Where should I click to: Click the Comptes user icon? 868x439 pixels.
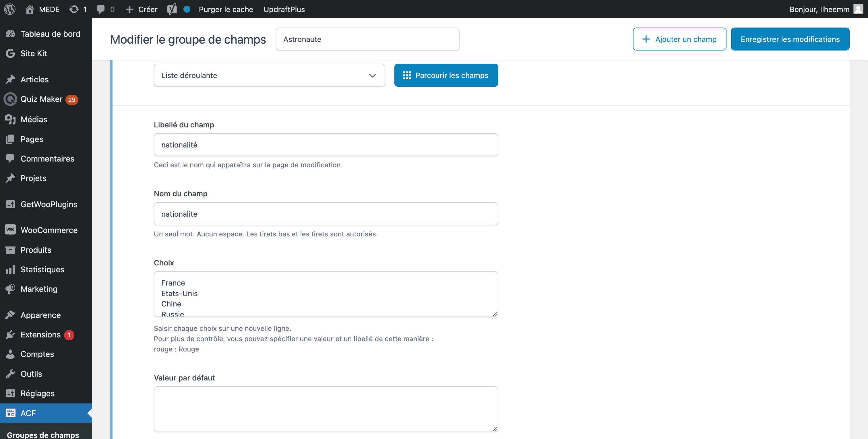[10, 354]
